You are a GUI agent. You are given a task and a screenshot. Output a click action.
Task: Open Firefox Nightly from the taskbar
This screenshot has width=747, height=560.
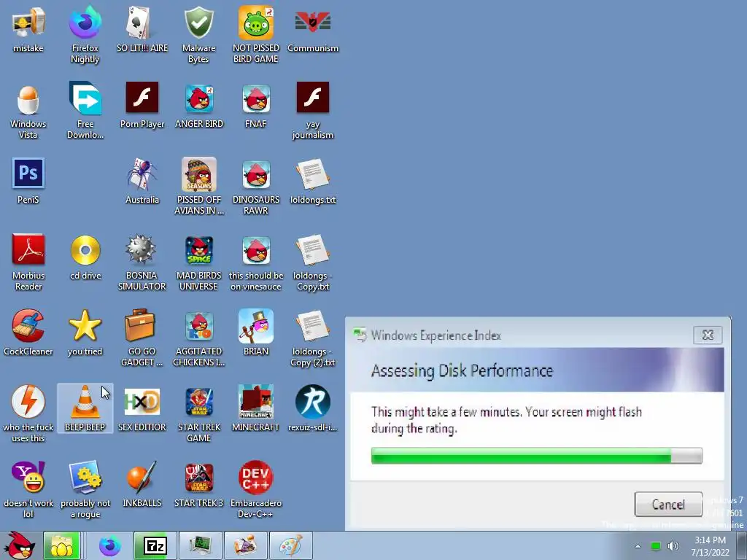coord(109,545)
